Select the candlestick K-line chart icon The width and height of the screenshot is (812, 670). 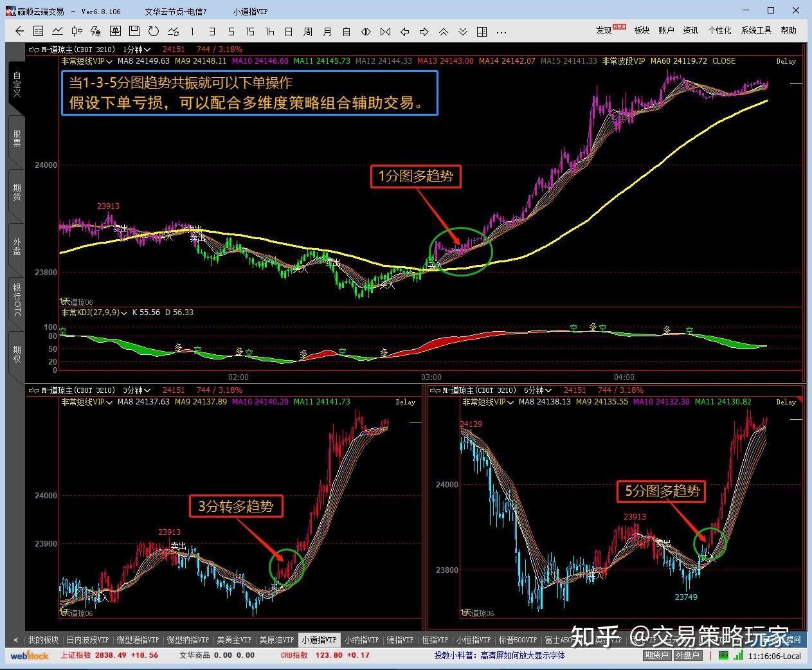(x=77, y=31)
